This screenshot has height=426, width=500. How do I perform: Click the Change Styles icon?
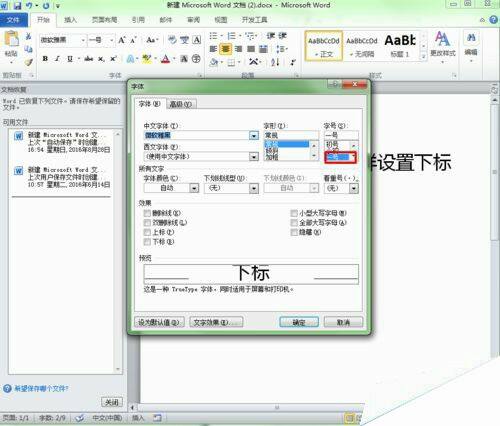coord(442,44)
